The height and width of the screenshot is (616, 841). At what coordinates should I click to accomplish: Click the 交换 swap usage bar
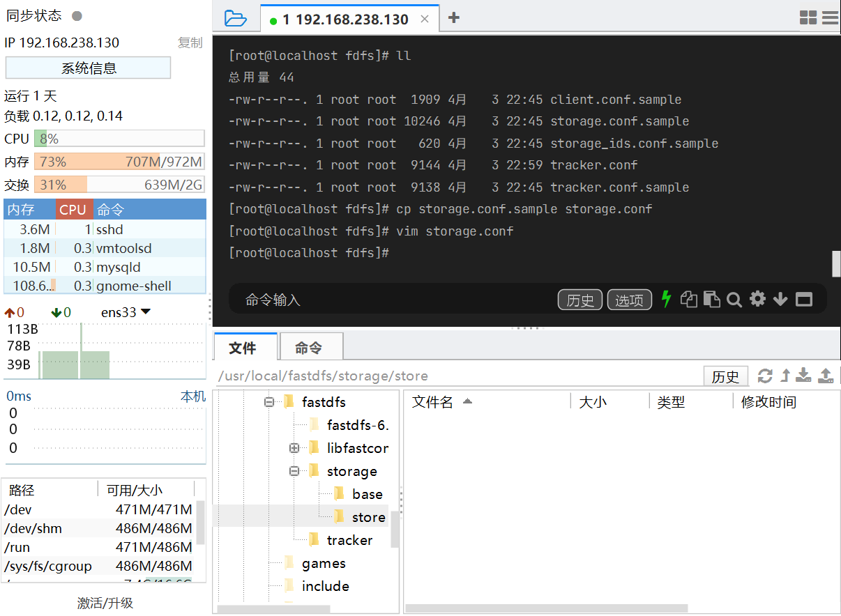tap(119, 185)
